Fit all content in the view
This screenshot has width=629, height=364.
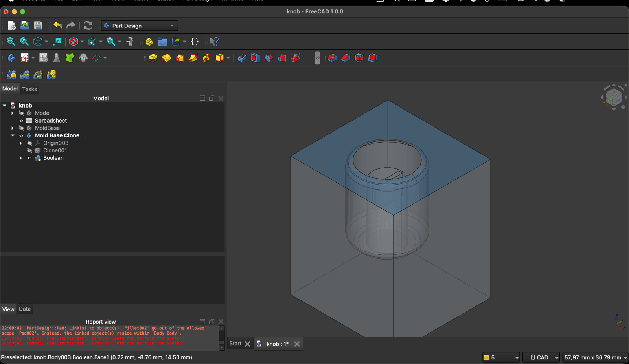coord(11,42)
